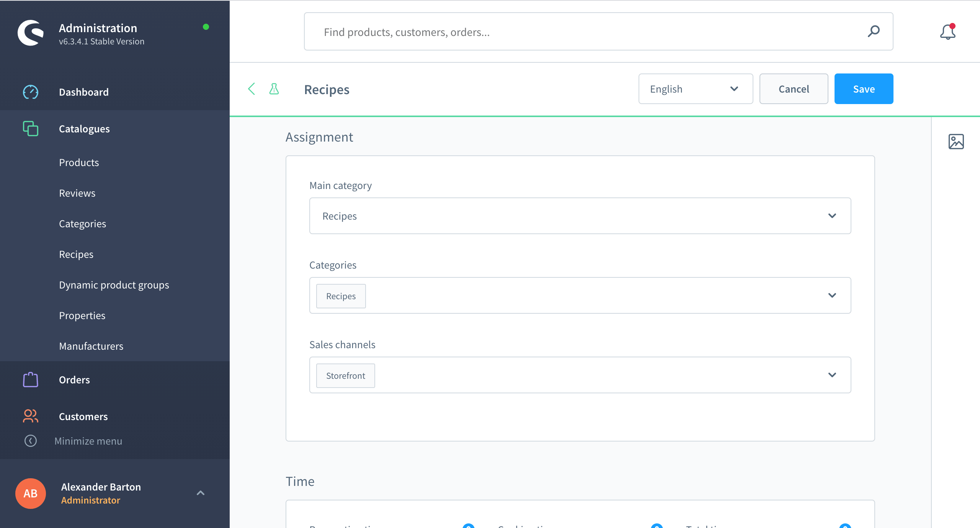Viewport: 980px width, 528px height.
Task: Open Dynamic product groups
Action: click(114, 285)
